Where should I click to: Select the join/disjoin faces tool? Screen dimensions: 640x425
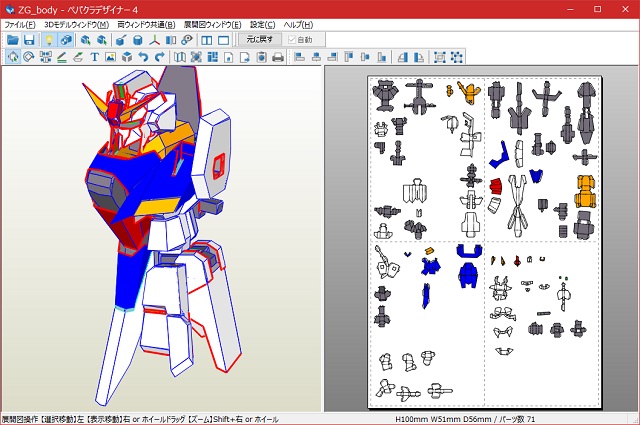(45, 57)
